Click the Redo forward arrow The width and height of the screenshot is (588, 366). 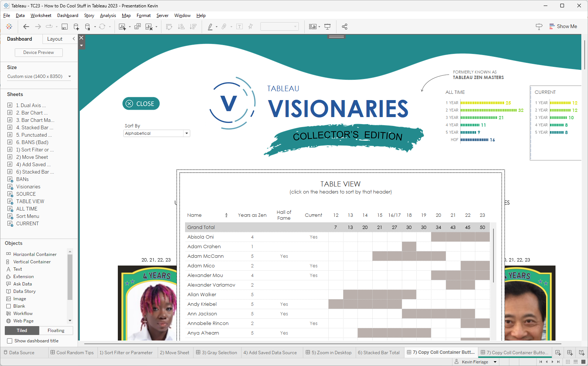click(38, 27)
